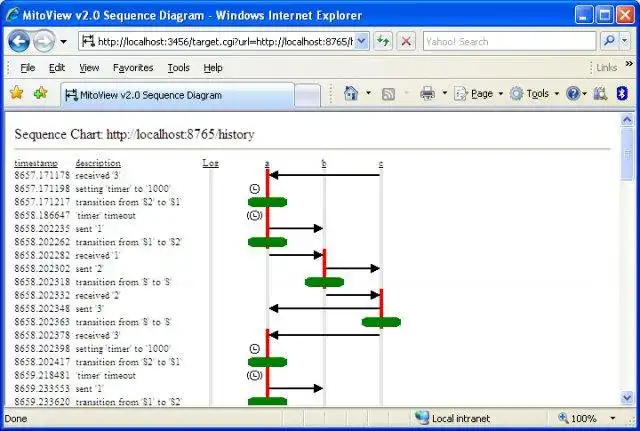Click the Forward navigation button

44,41
